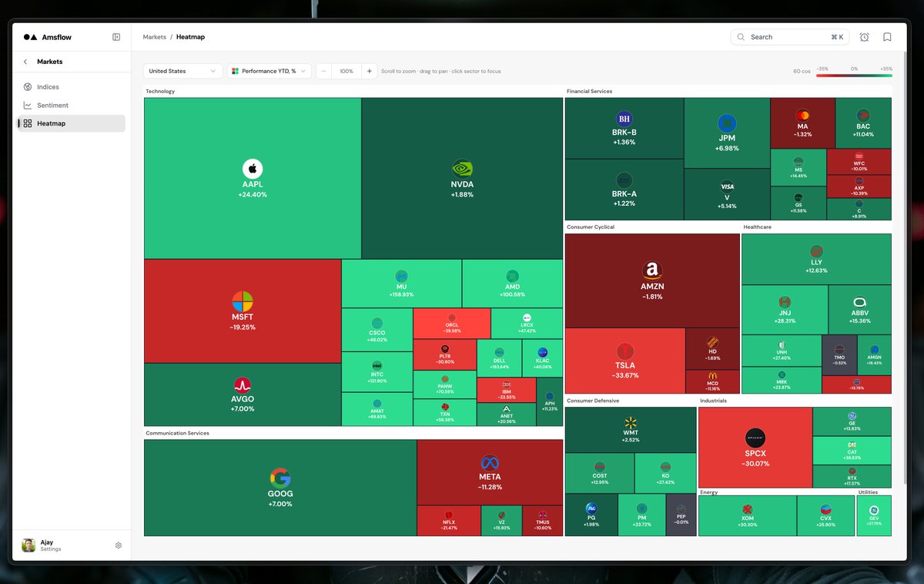Click the 100% zoom level value
Image resolution: width=924 pixels, height=584 pixels.
tap(346, 71)
